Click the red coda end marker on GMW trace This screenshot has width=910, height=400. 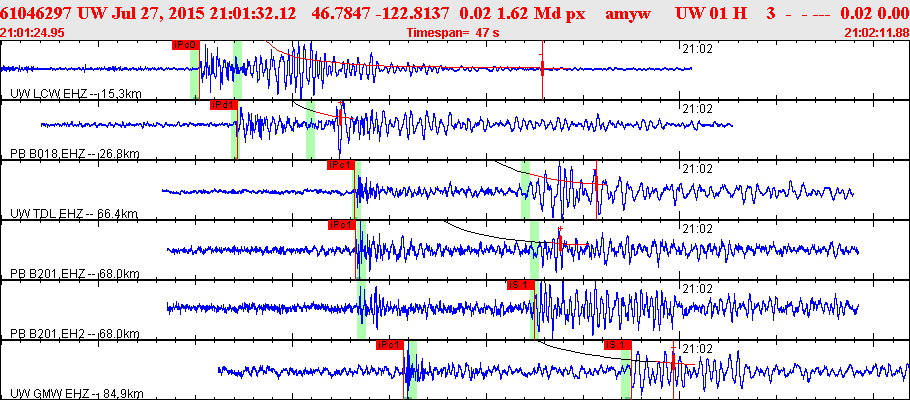tap(673, 363)
